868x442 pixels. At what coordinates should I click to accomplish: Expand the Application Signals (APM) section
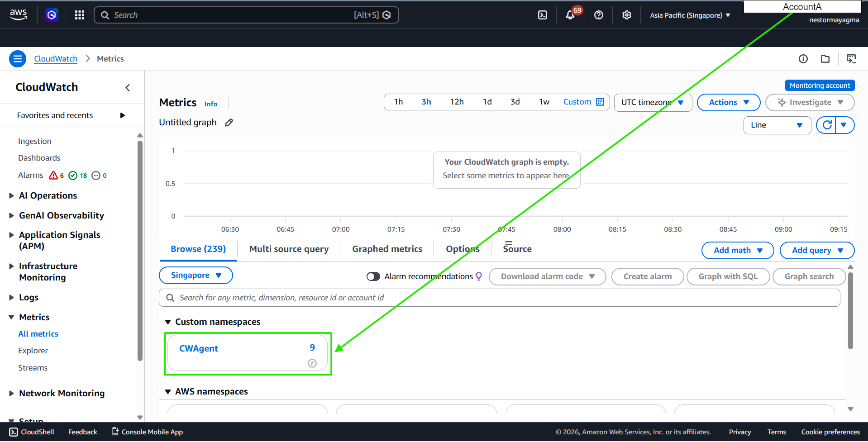[x=11, y=235]
